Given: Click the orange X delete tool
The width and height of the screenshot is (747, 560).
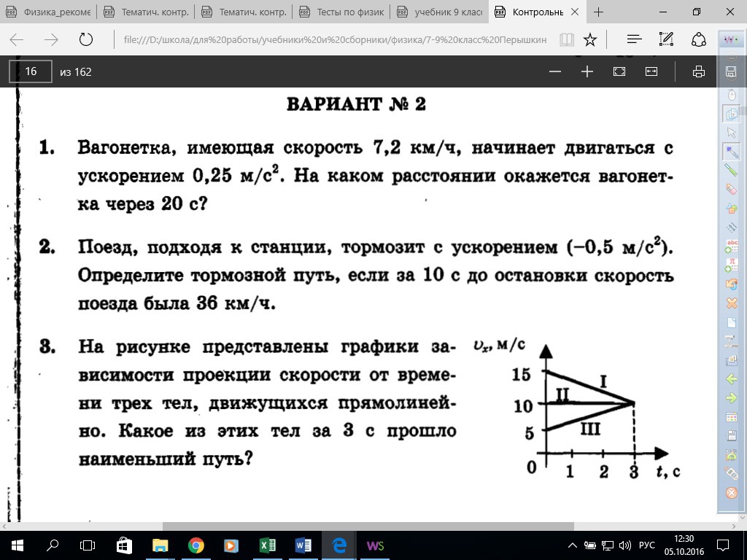Looking at the screenshot, I should [x=731, y=303].
